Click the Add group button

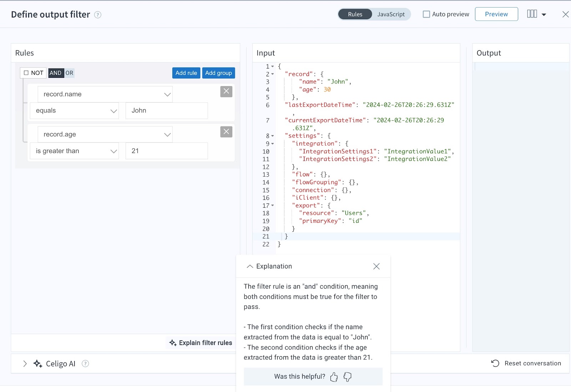[x=218, y=73]
